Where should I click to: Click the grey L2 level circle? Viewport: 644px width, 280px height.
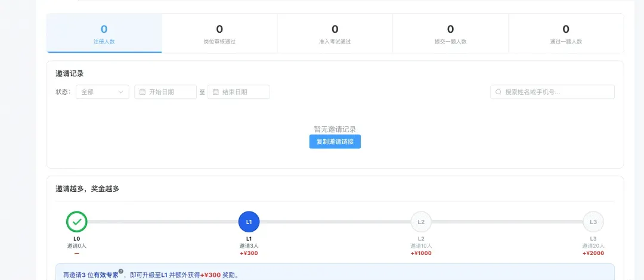[421, 222]
